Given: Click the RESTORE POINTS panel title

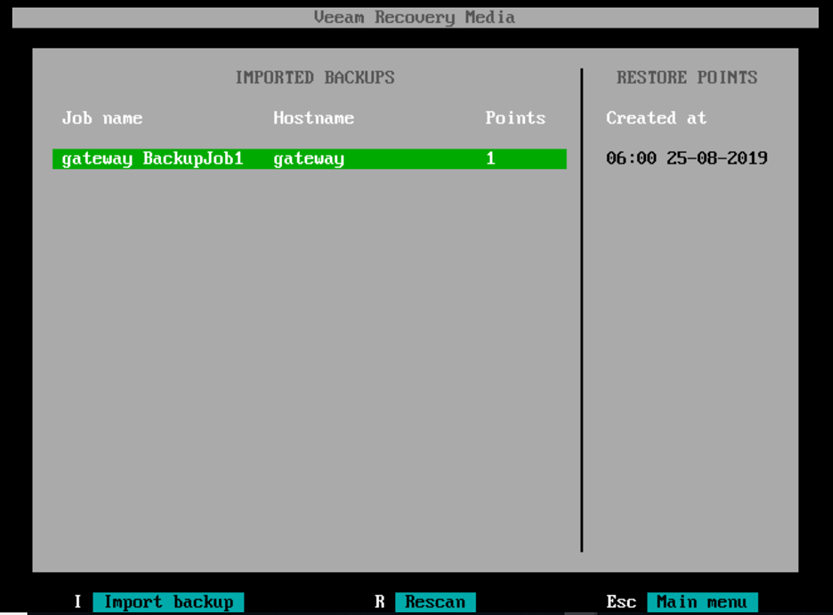Looking at the screenshot, I should coord(686,77).
